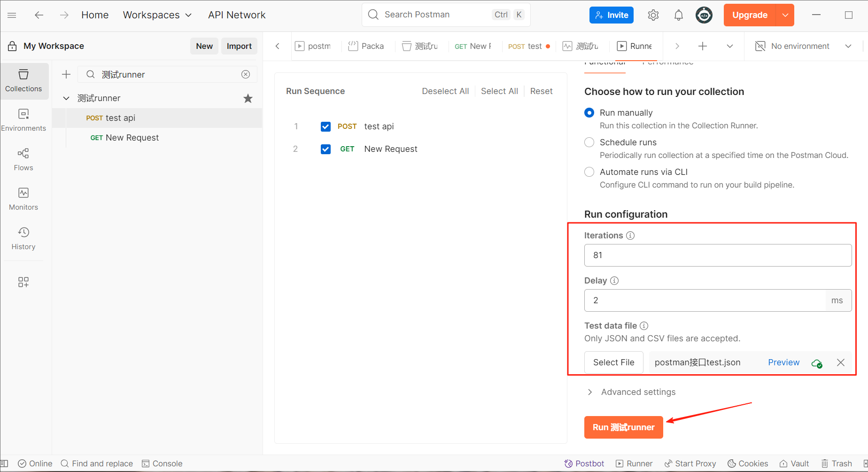Screen dimensions: 868x472
Task: Open the Workspaces dropdown
Action: click(x=157, y=15)
